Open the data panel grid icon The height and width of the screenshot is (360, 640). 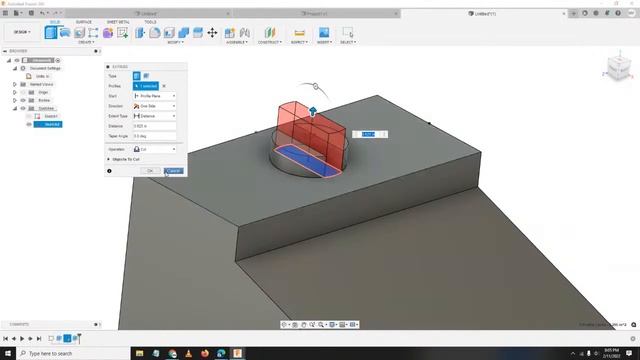5,13
